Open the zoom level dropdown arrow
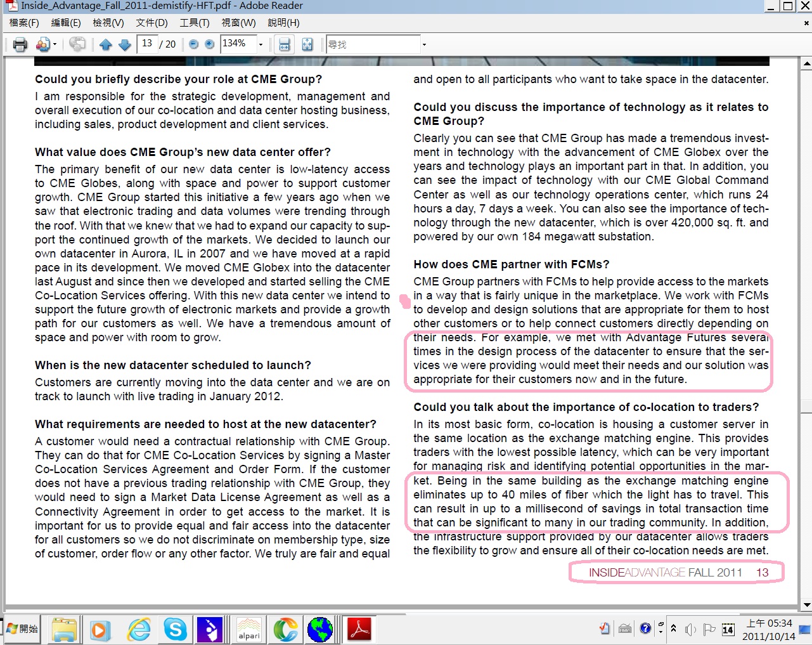812x645 pixels. coord(261,44)
